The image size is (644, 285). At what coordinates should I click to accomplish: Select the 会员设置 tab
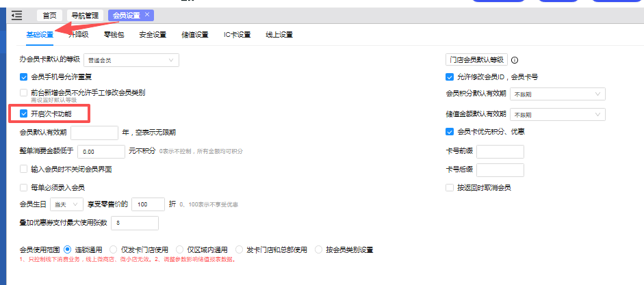(127, 16)
